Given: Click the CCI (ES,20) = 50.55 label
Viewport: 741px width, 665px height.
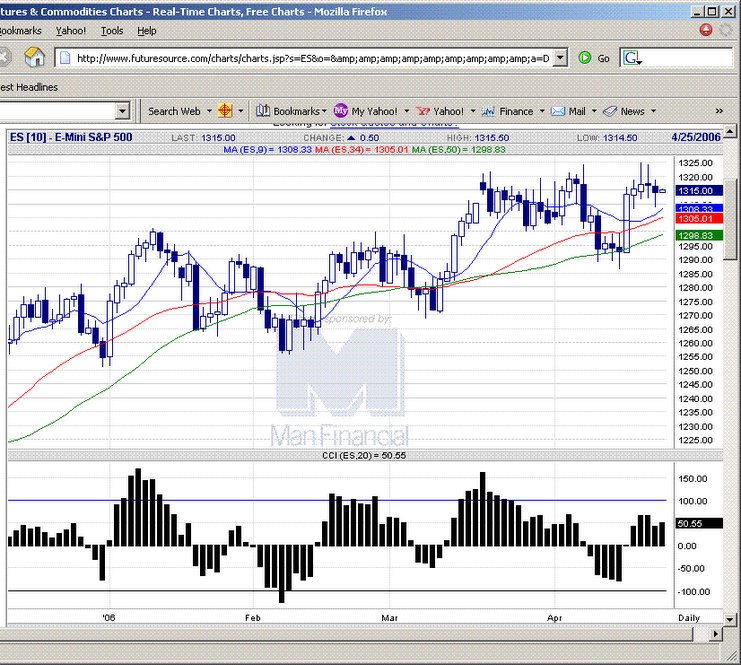Looking at the screenshot, I should pos(364,455).
